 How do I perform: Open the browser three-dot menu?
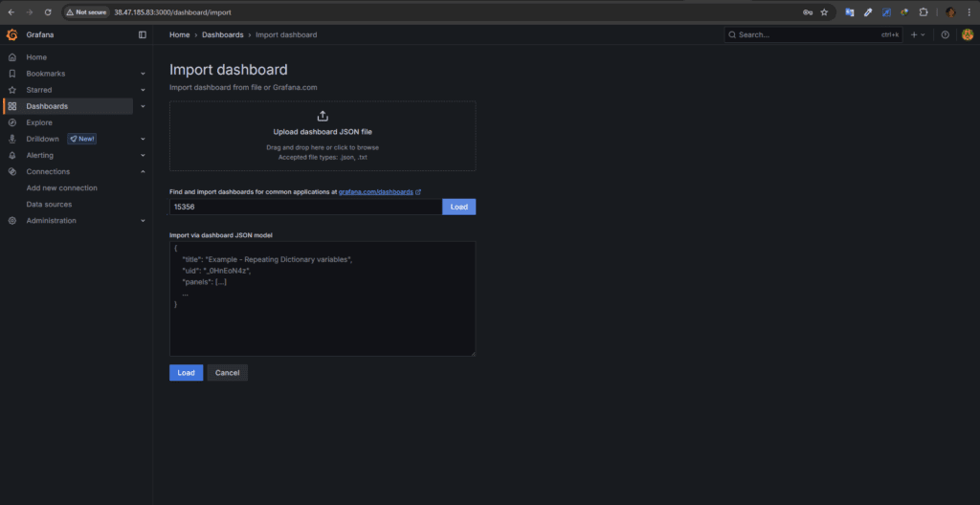point(969,11)
